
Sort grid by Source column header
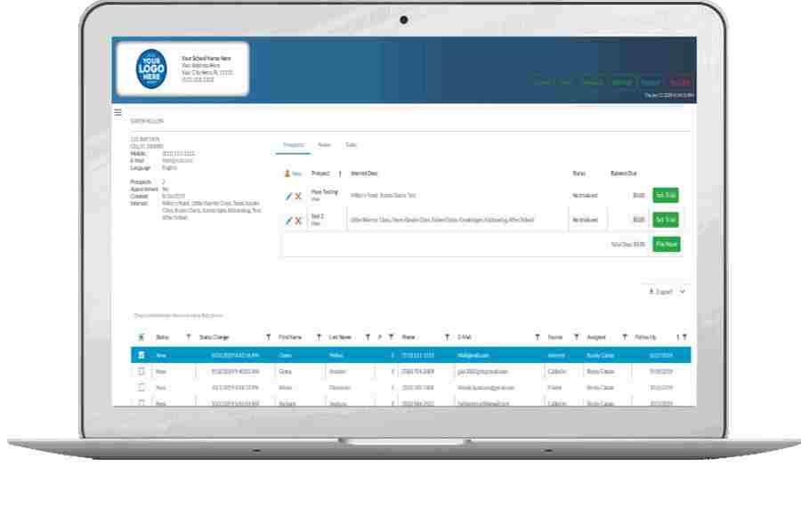pyautogui.click(x=554, y=337)
